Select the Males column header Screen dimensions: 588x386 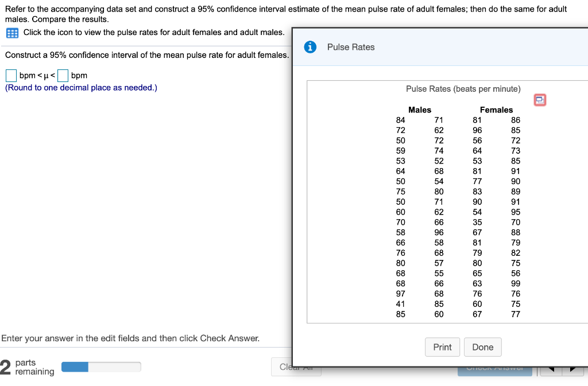(420, 110)
